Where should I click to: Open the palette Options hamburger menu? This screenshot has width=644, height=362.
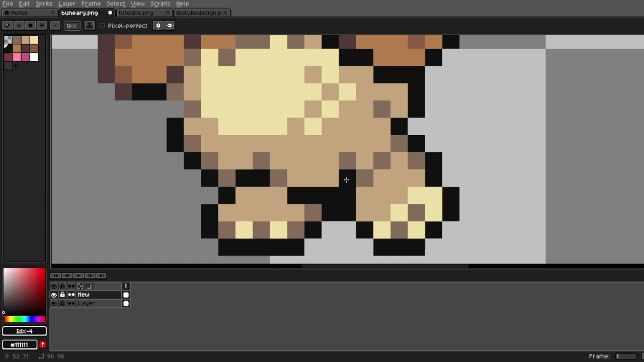click(42, 26)
